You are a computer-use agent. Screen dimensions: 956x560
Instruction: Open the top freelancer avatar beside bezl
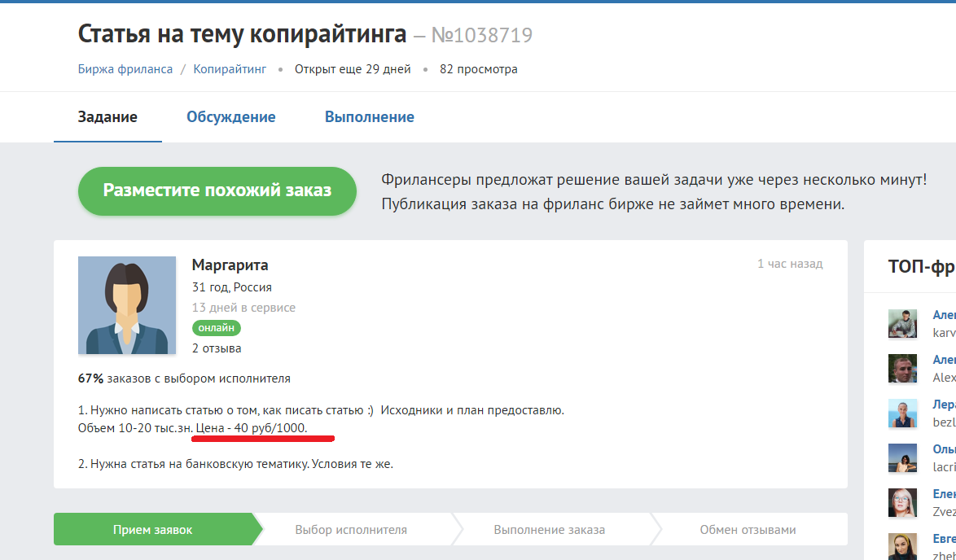(902, 413)
